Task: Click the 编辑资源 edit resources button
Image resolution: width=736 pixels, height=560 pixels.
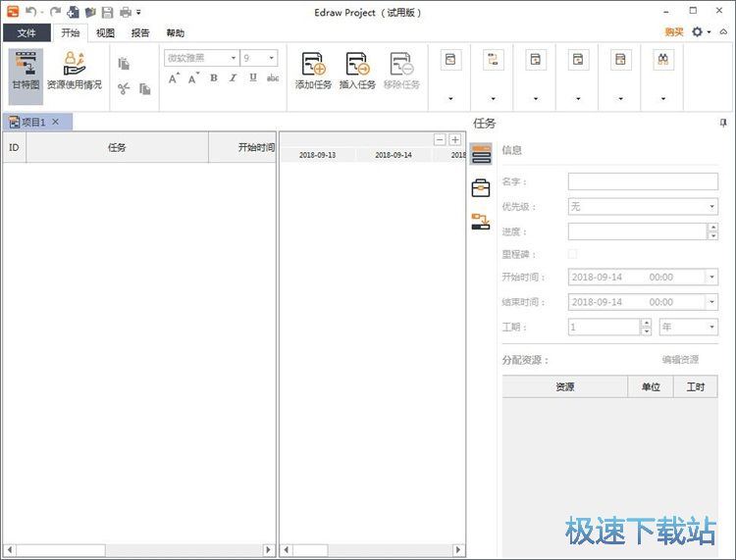Action: [680, 360]
